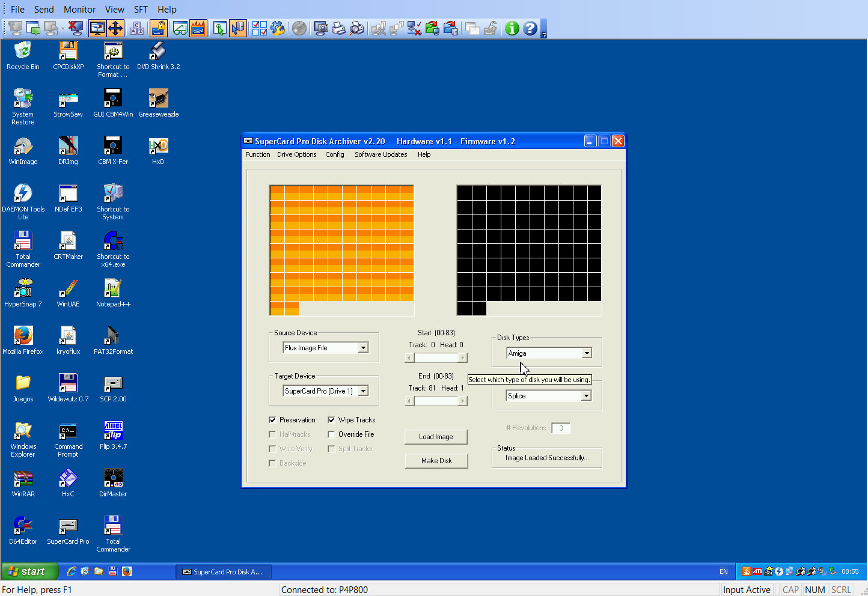Viewport: 868px width, 596px height.
Task: Click the EN language indicator in taskbar
Action: click(723, 571)
